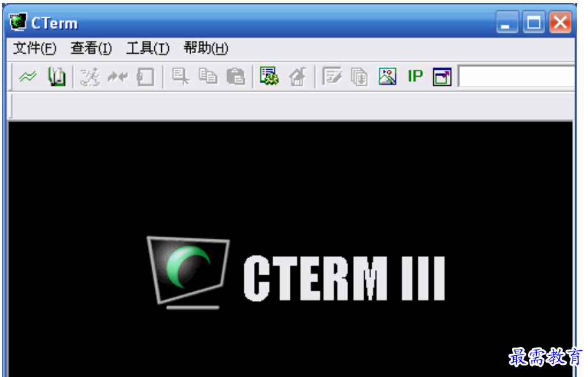Image resolution: width=588 pixels, height=377 pixels.
Task: Close the CTerm window
Action: pos(560,22)
